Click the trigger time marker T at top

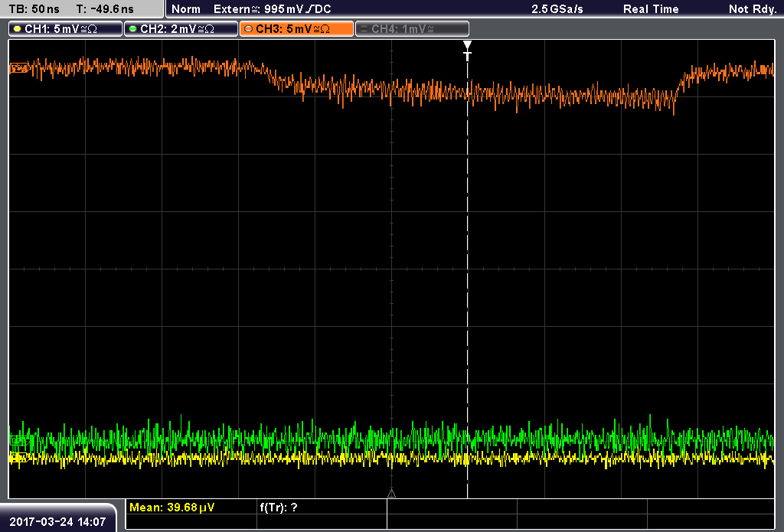[468, 51]
